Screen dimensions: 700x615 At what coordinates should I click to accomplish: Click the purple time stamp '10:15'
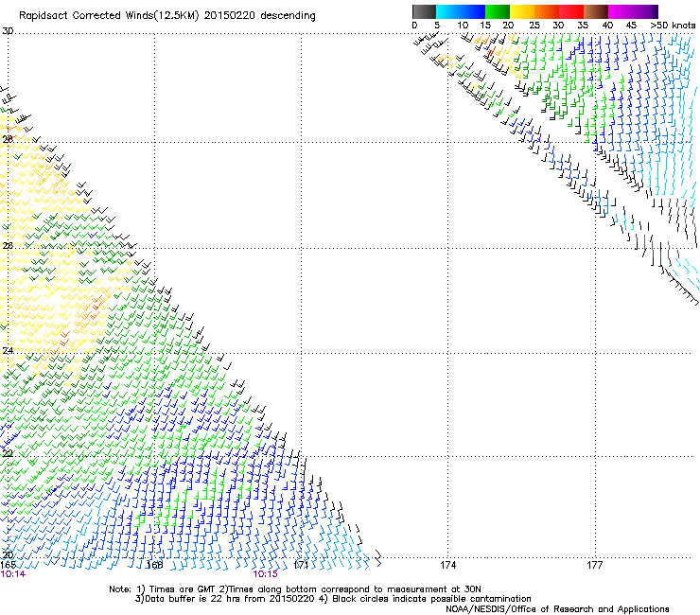point(265,574)
